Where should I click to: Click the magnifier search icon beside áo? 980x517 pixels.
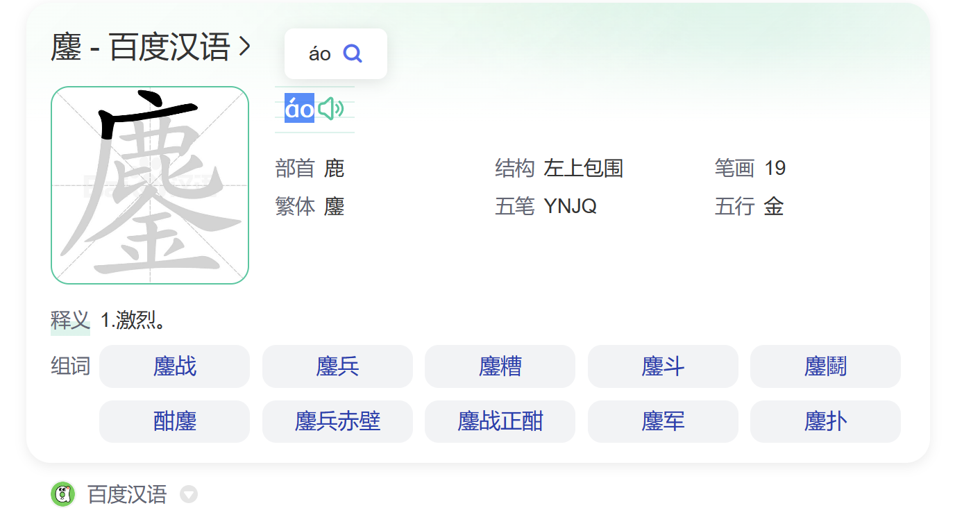354,53
